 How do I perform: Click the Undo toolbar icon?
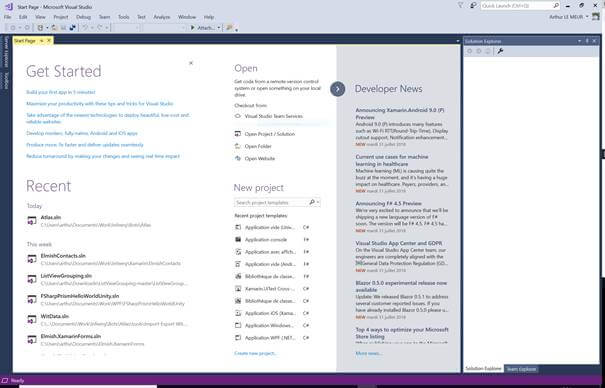click(x=85, y=28)
